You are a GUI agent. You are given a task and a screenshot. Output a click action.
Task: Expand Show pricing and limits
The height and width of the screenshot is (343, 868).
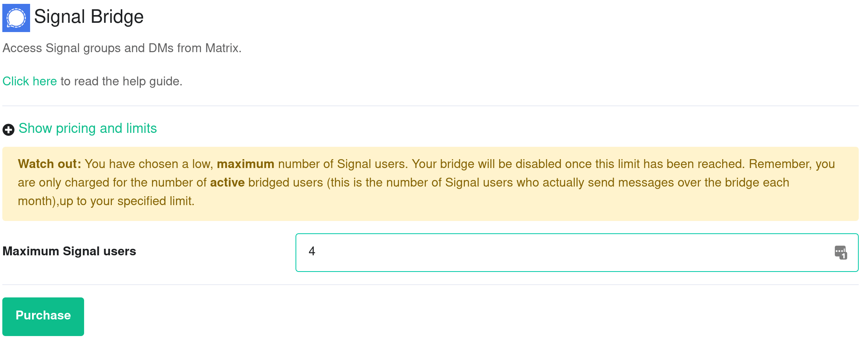pos(88,128)
